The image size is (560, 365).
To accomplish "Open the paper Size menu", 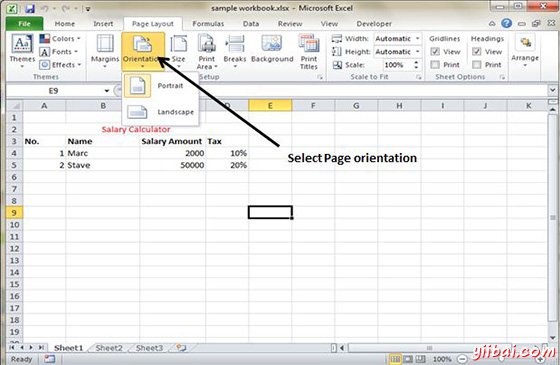I will (178, 51).
